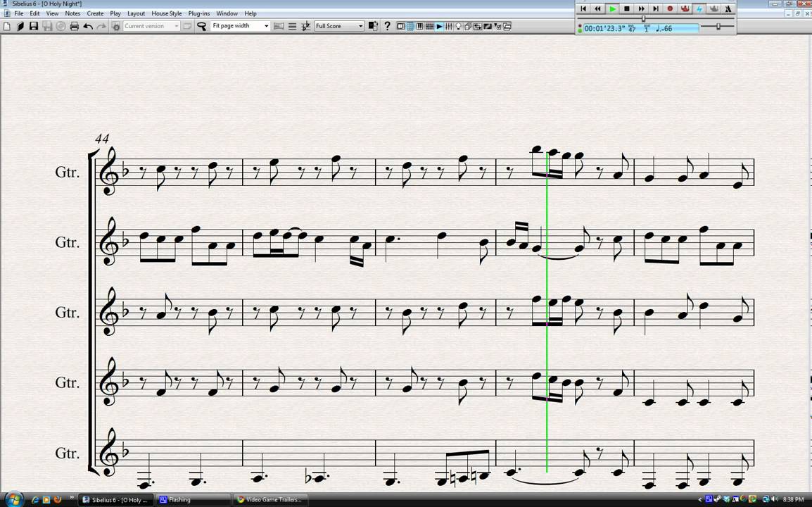Open the Layout menu
This screenshot has height=507, width=812.
click(137, 13)
